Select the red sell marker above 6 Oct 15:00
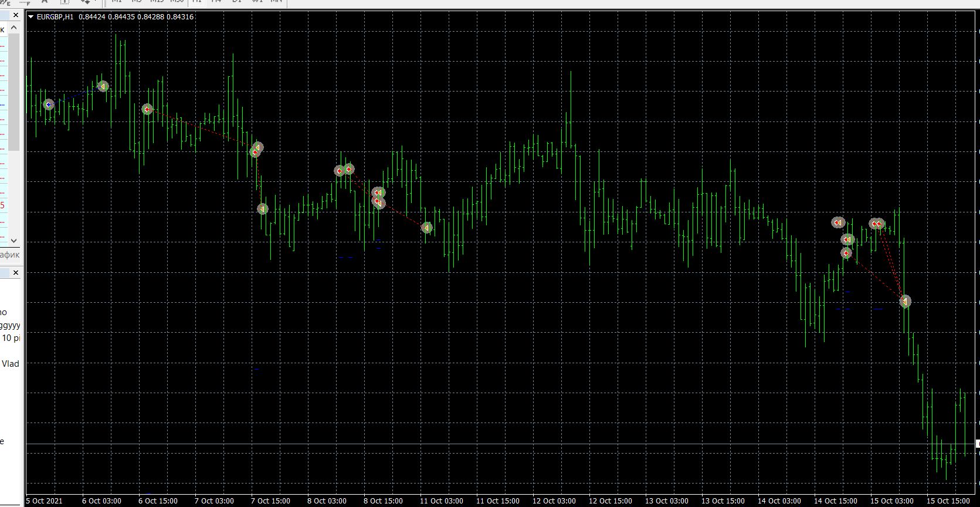 tap(147, 109)
